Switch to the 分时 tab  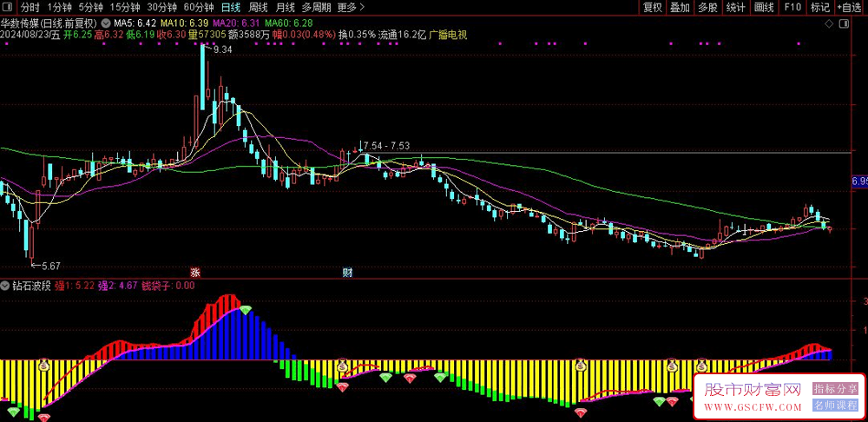[30, 8]
